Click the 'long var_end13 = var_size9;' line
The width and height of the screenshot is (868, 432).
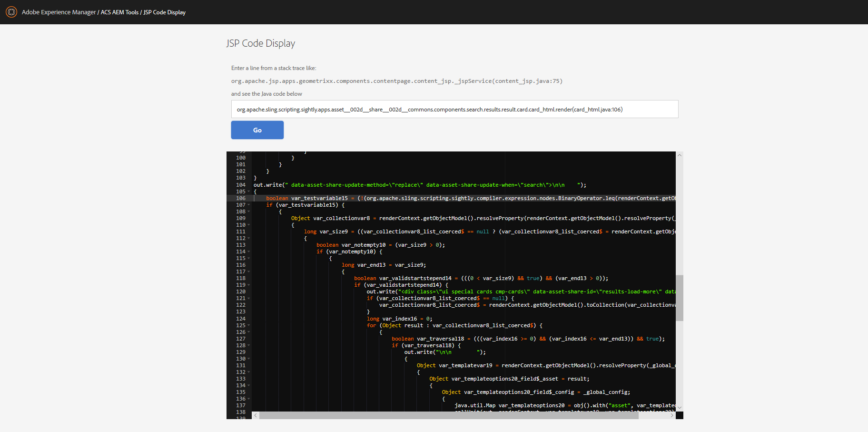[384, 265]
